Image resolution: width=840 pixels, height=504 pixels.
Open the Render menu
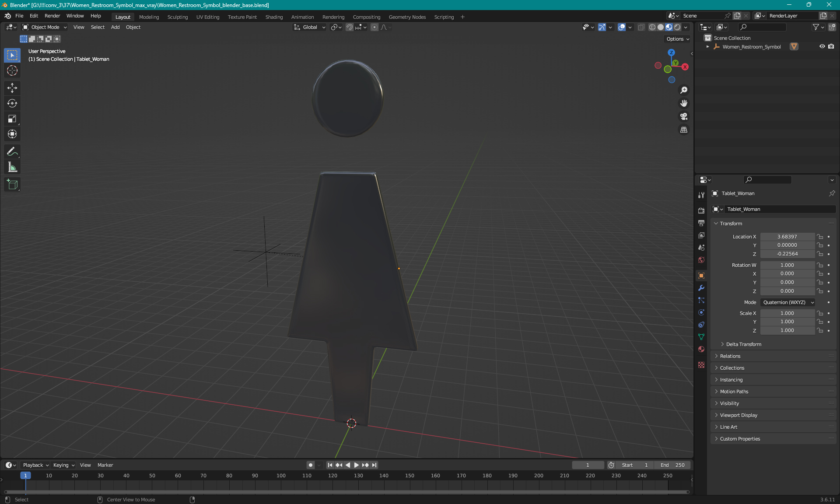(52, 16)
